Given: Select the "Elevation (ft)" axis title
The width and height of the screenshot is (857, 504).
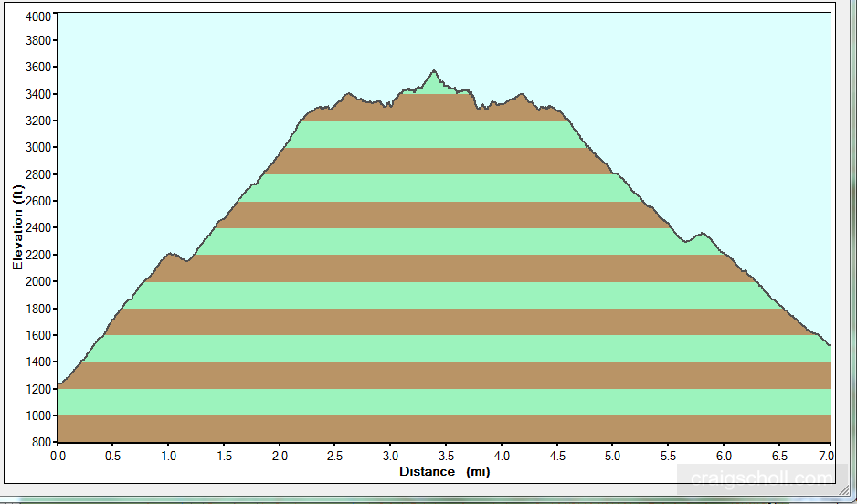Looking at the screenshot, I should click(17, 228).
